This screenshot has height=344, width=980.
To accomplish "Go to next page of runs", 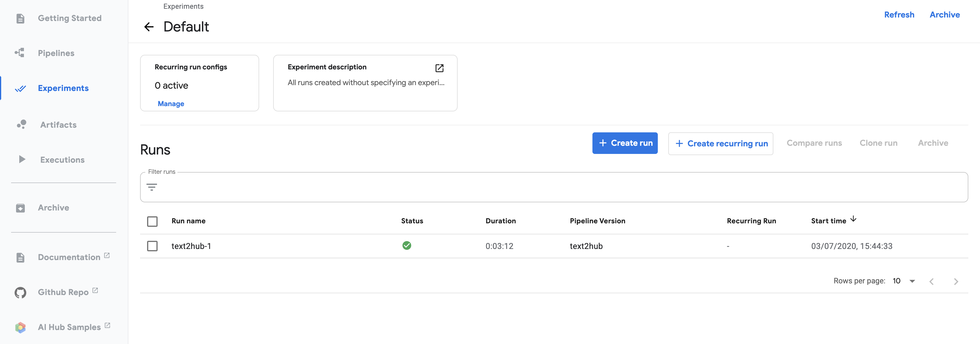I will (956, 281).
